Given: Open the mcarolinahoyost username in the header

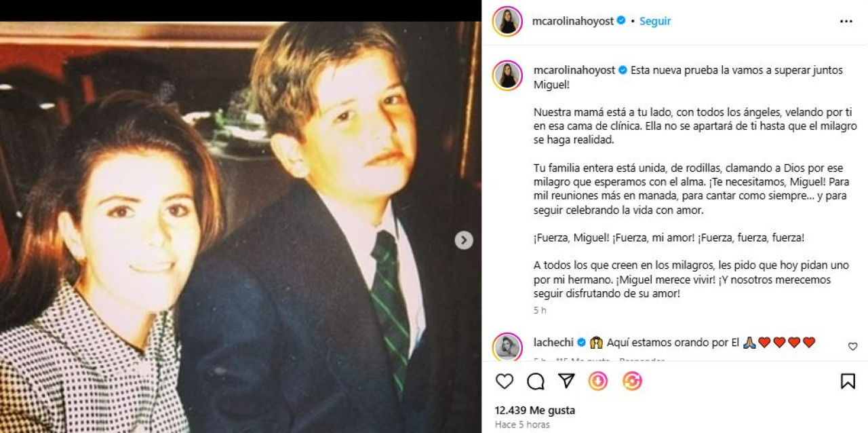Looking at the screenshot, I should [573, 21].
